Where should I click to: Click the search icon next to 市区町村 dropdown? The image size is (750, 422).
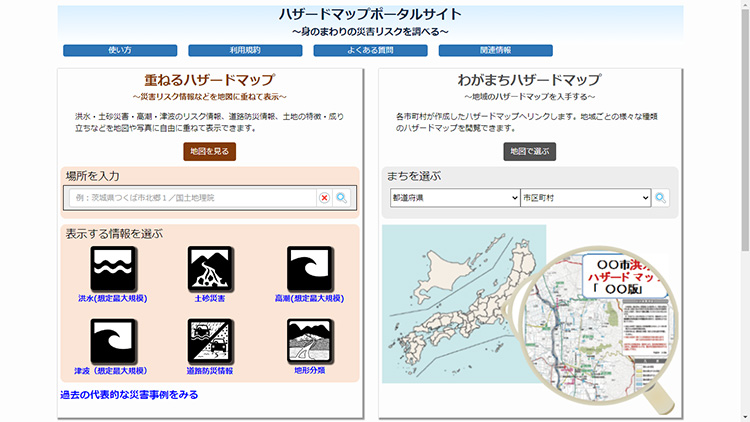(x=661, y=198)
